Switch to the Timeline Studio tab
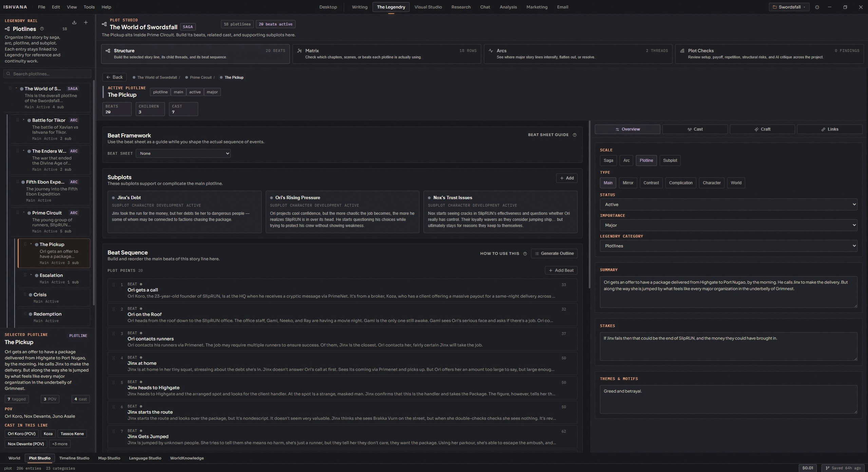The image size is (868, 472). [x=74, y=458]
